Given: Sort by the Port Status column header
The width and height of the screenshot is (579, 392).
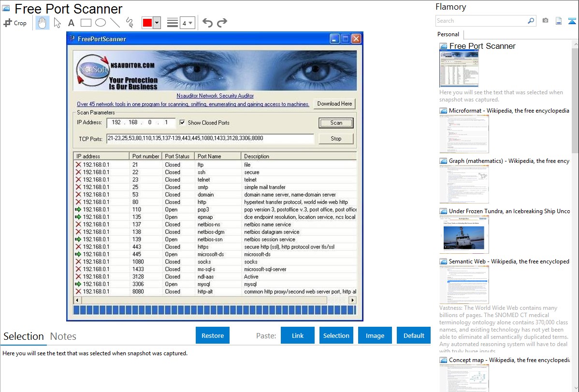Looking at the screenshot, I should (178, 156).
